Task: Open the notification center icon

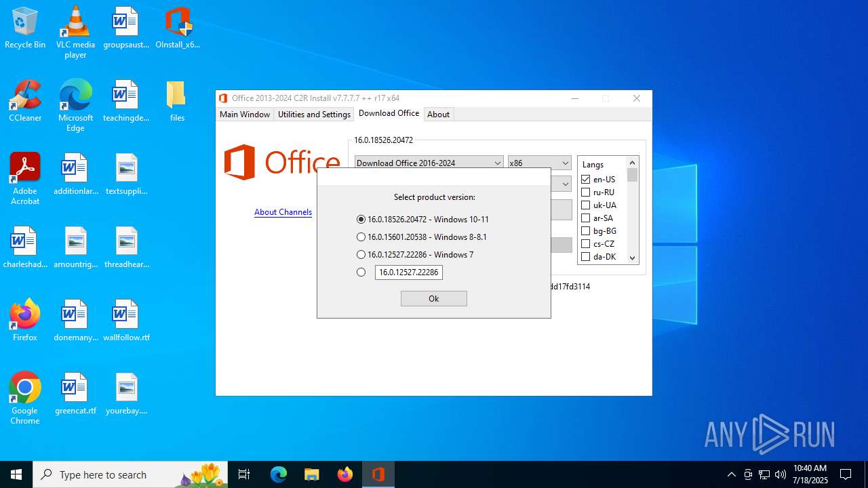Action: (x=846, y=474)
